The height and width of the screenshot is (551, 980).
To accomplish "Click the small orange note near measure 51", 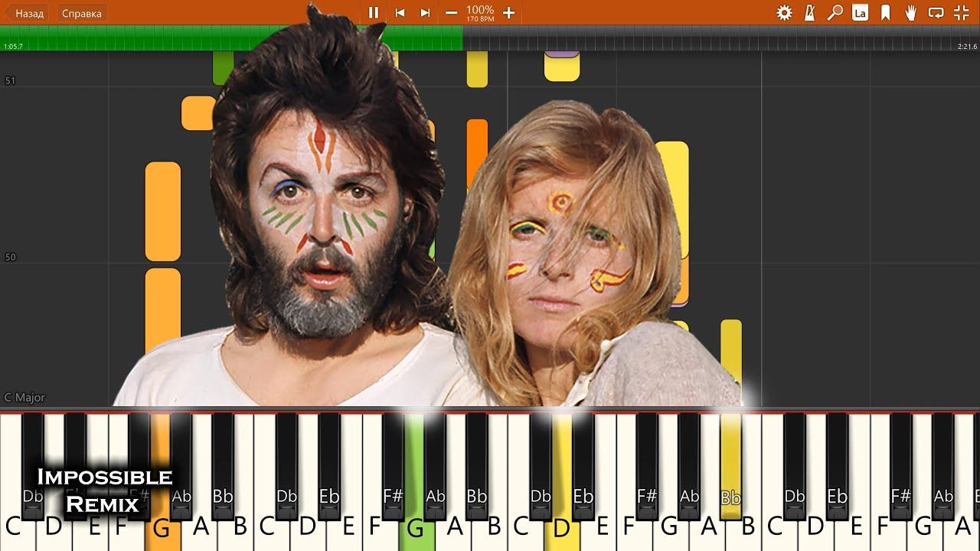I will 198,113.
